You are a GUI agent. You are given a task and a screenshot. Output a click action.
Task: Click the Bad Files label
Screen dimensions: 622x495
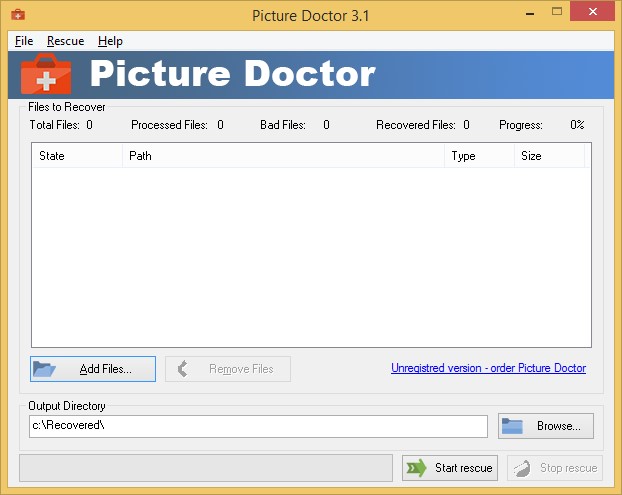(x=283, y=125)
